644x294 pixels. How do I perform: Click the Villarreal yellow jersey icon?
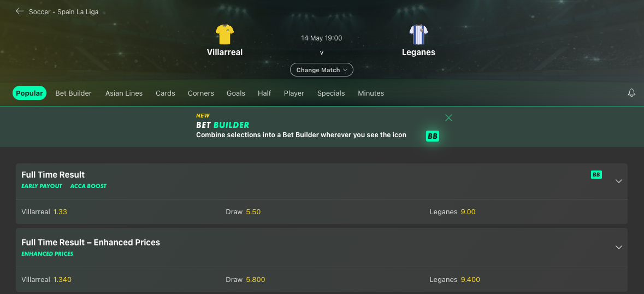(224, 34)
